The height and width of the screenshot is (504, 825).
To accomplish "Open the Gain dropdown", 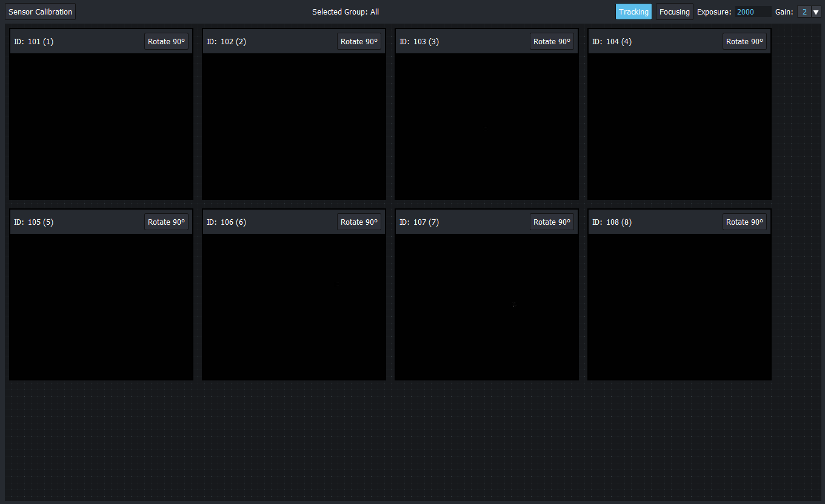I will pyautogui.click(x=817, y=12).
